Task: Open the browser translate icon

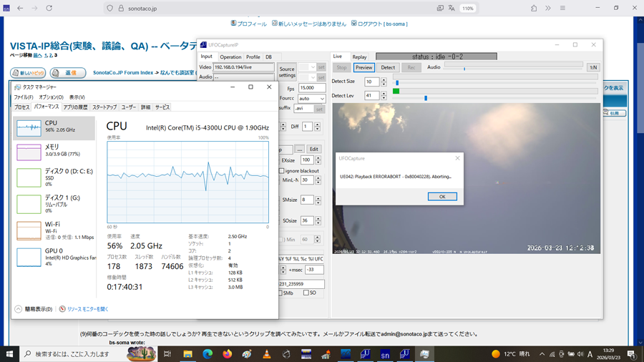Action: [452, 8]
